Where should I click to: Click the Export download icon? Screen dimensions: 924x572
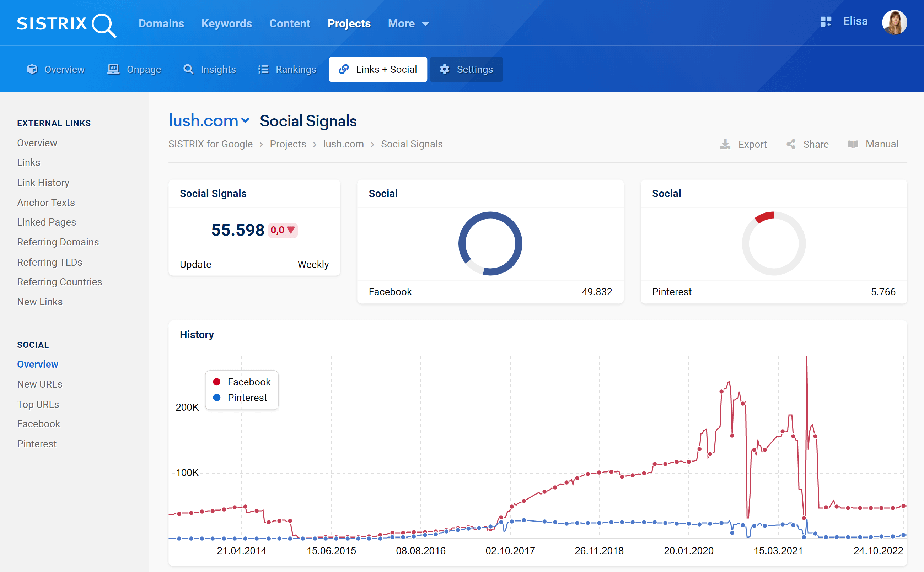click(725, 144)
